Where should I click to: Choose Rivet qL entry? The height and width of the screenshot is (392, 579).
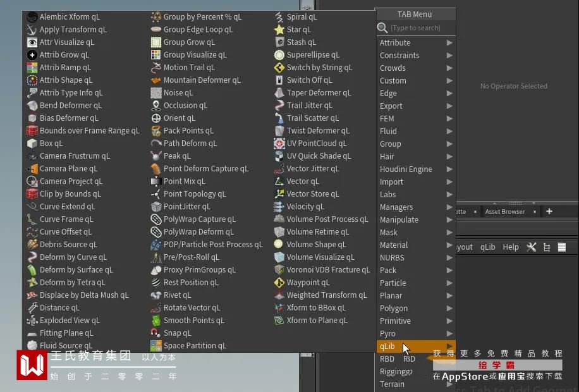[177, 295]
